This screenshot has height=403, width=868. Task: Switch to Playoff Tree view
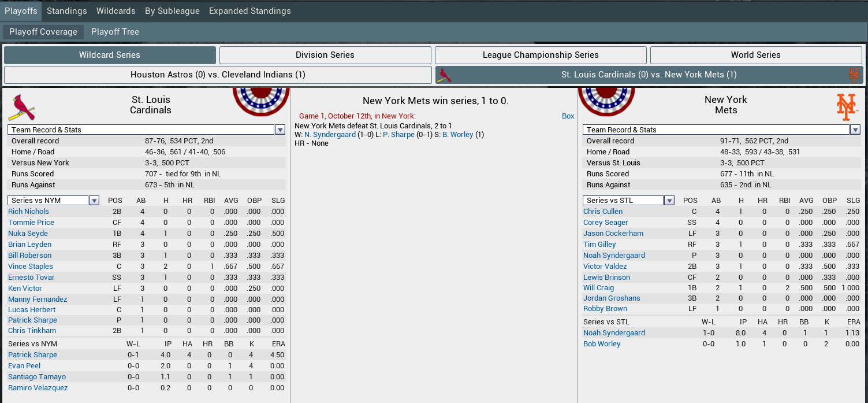click(115, 32)
